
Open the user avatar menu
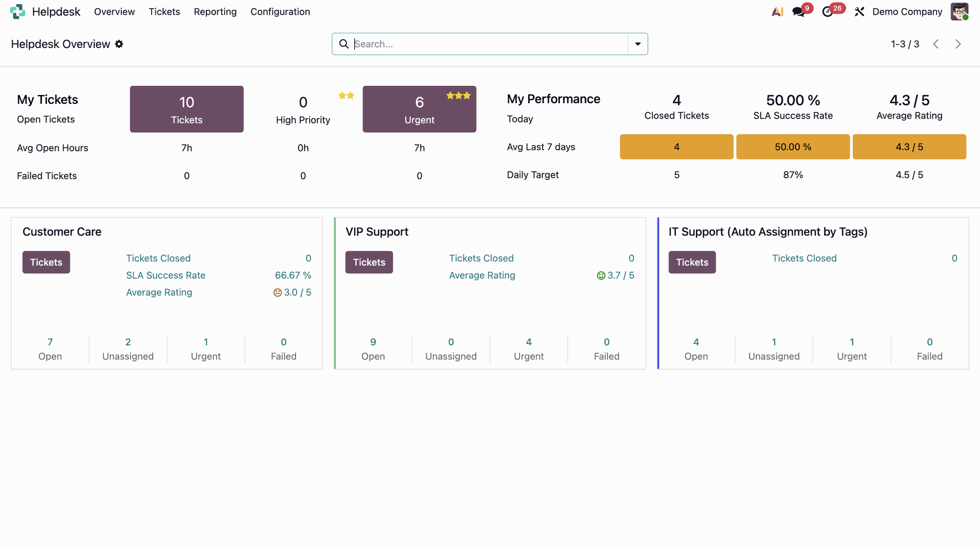[960, 11]
